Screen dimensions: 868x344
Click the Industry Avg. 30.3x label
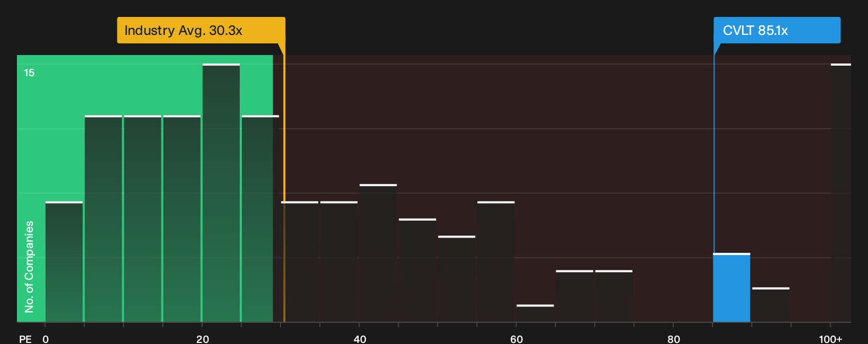[x=201, y=30]
